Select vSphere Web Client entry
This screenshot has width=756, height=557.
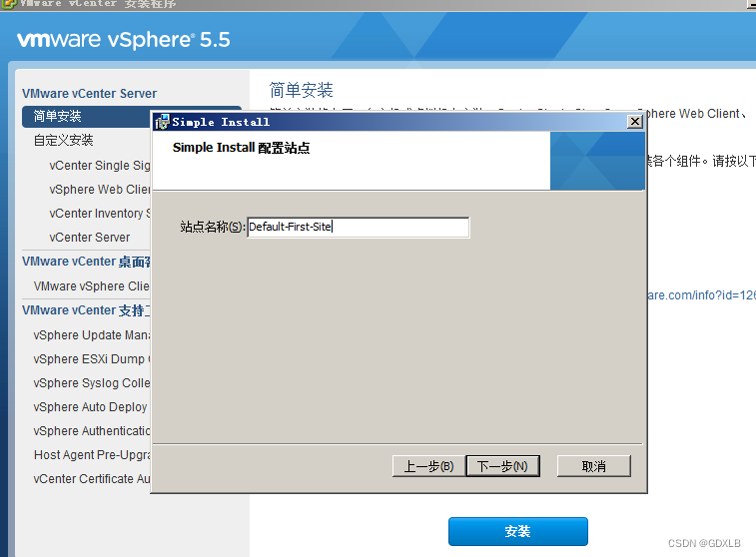tap(100, 190)
